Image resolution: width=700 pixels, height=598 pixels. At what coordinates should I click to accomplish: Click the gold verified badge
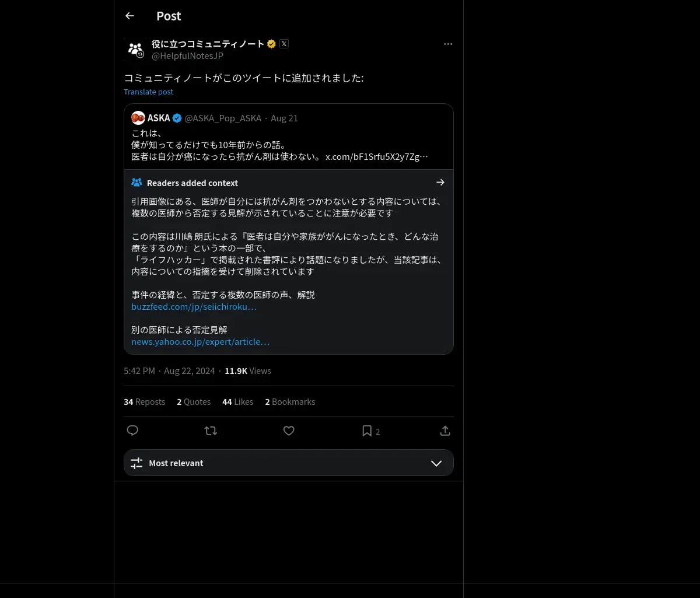click(271, 44)
